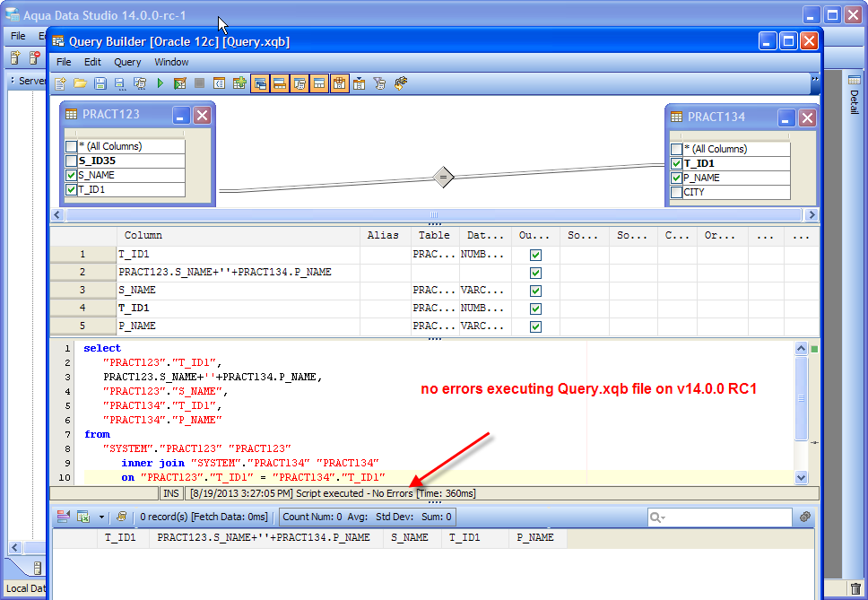
Task: Click the execute-and-edit grid icon
Action: coord(180,83)
